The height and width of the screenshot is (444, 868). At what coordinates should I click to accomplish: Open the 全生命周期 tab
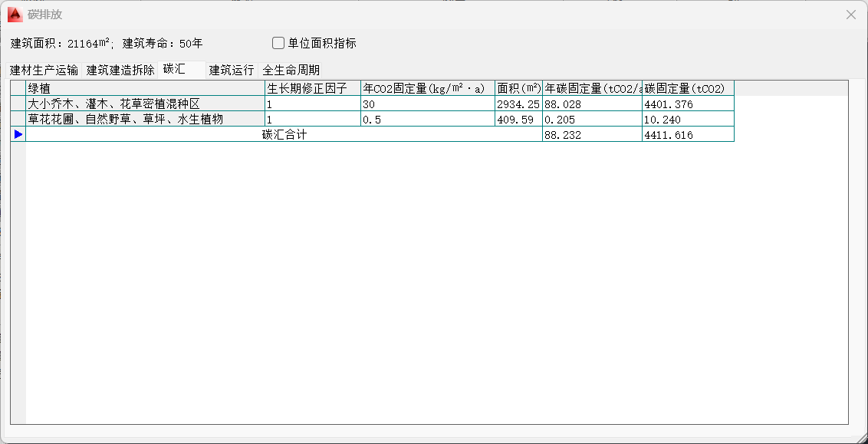tap(291, 70)
